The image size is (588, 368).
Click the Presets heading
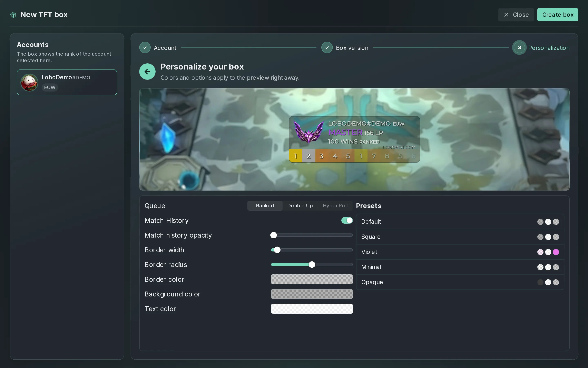[369, 206]
